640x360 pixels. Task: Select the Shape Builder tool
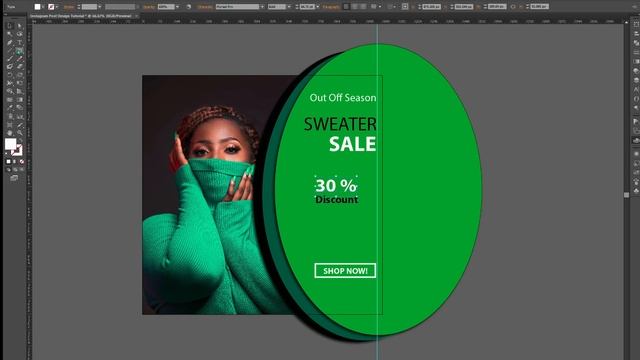(x=9, y=91)
